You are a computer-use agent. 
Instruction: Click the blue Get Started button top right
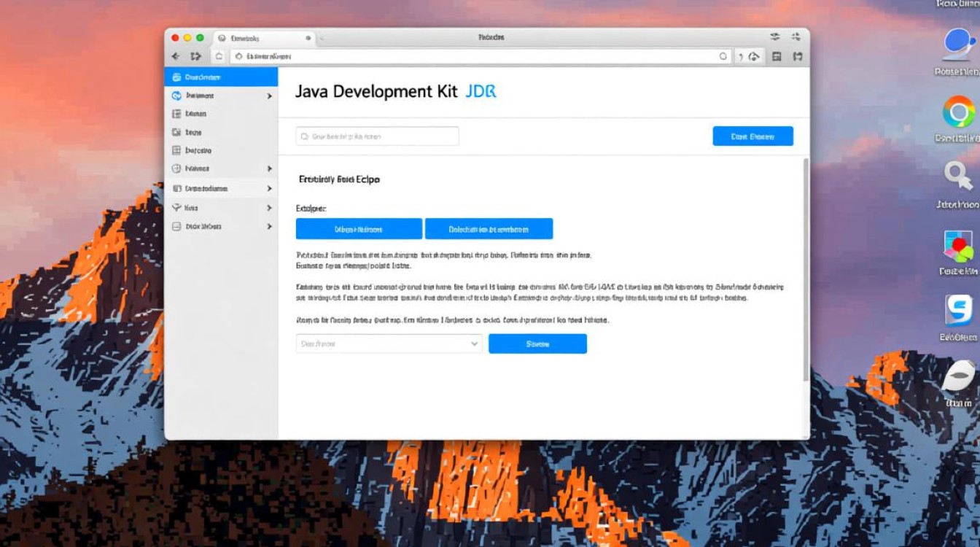click(x=752, y=136)
